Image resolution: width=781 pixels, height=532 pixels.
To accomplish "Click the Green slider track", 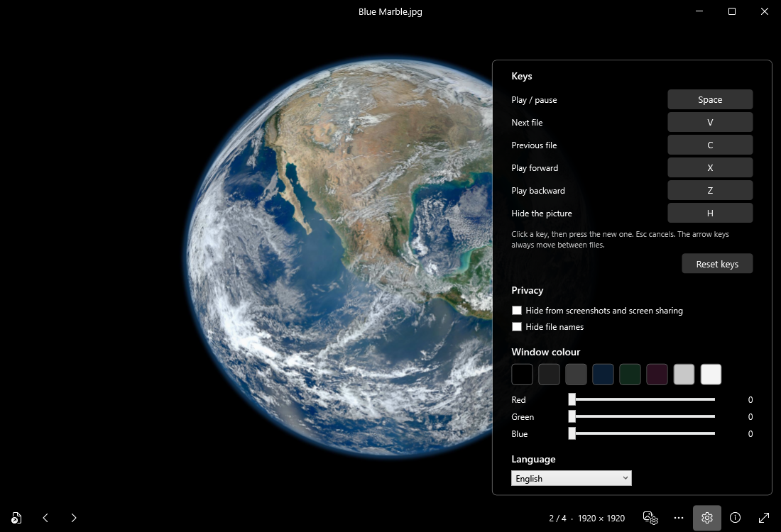I will coord(642,416).
